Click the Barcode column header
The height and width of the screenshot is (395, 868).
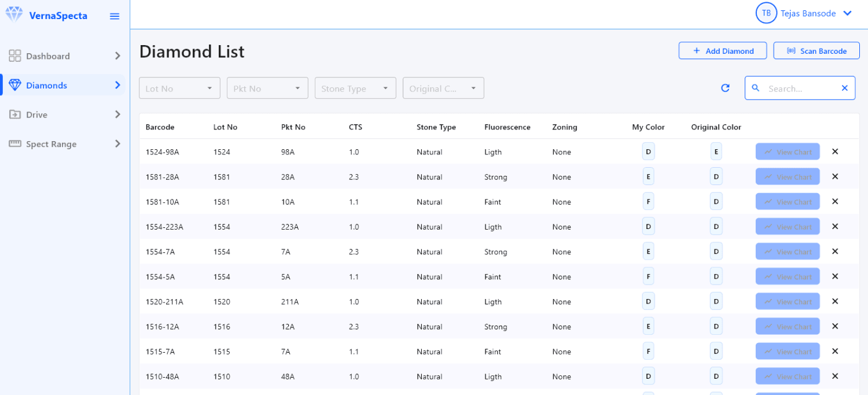click(160, 127)
